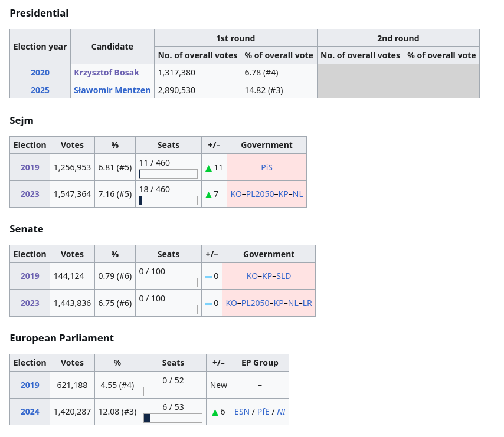Screen dimensions: 504x437
Task: Select the 6.78 (#4) percentage cell
Action: coord(279,73)
